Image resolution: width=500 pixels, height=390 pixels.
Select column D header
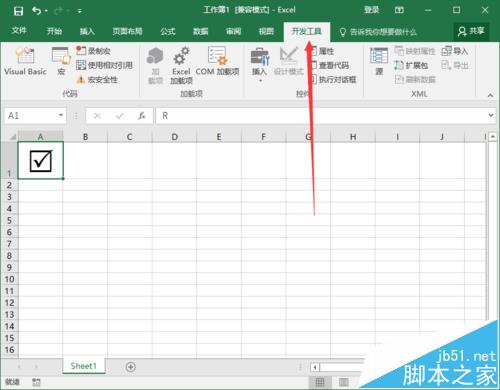[x=174, y=137]
